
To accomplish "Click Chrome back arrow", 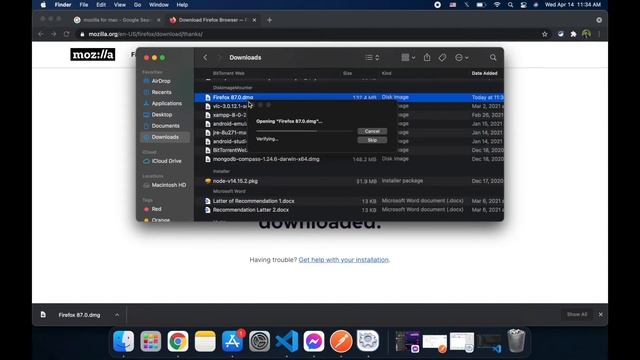I will pos(41,34).
